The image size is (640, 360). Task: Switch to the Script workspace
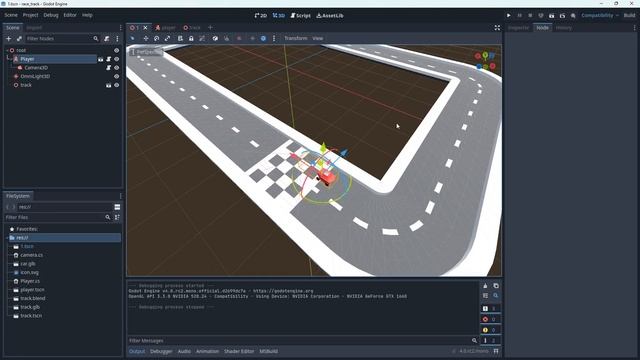[x=300, y=16]
